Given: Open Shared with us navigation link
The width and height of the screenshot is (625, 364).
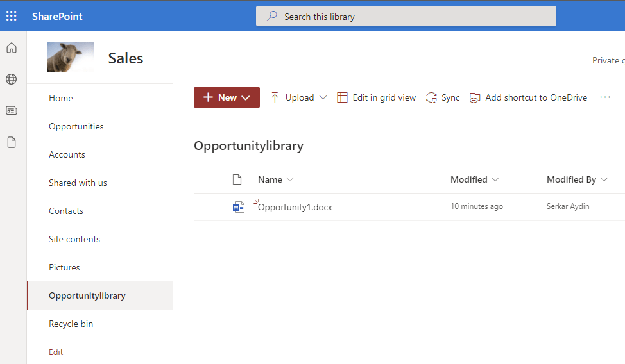Looking at the screenshot, I should 78,183.
